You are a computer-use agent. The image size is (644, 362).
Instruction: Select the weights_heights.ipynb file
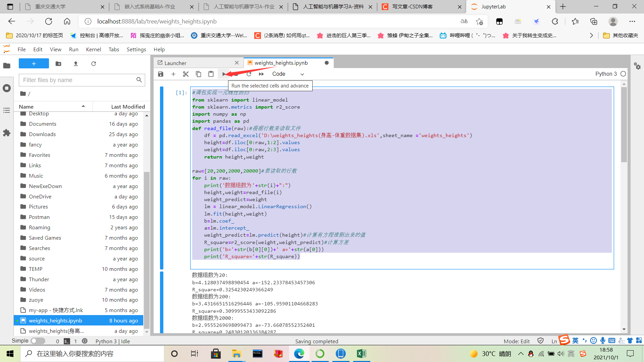tap(78, 321)
